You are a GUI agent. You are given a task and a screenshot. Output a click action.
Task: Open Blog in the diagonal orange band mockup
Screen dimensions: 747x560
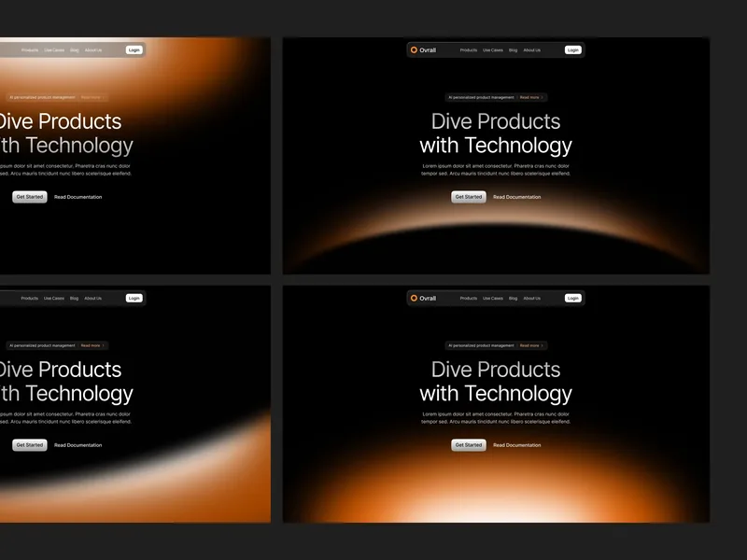point(74,298)
